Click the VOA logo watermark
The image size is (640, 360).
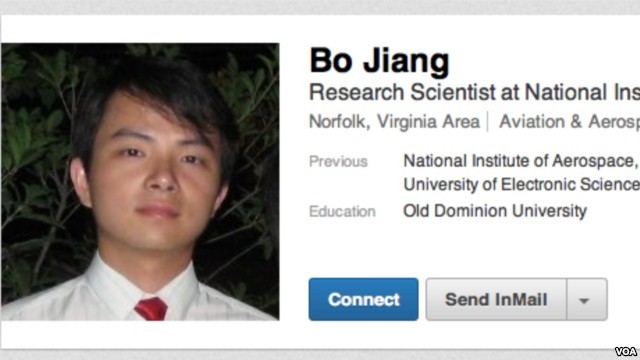coord(627,351)
